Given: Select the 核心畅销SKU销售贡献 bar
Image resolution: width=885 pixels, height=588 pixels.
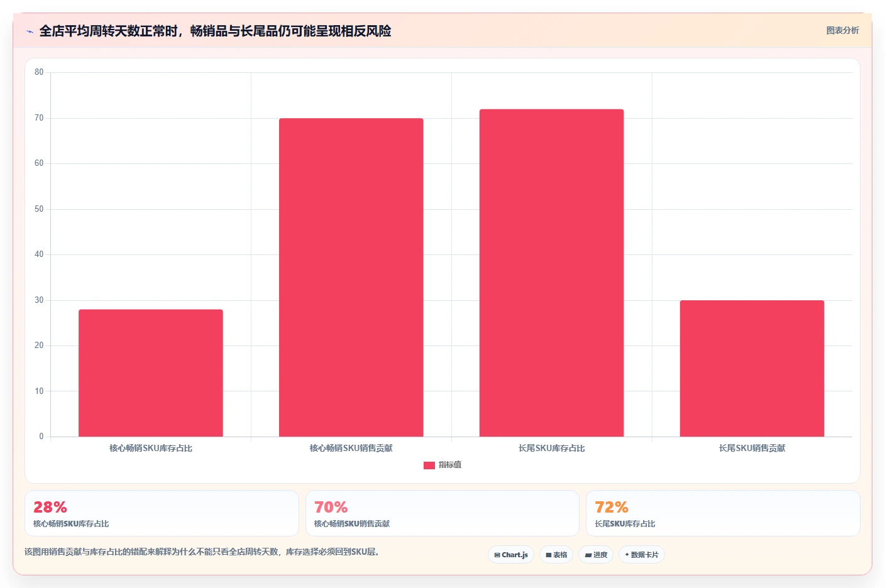Looking at the screenshot, I should click(x=351, y=277).
